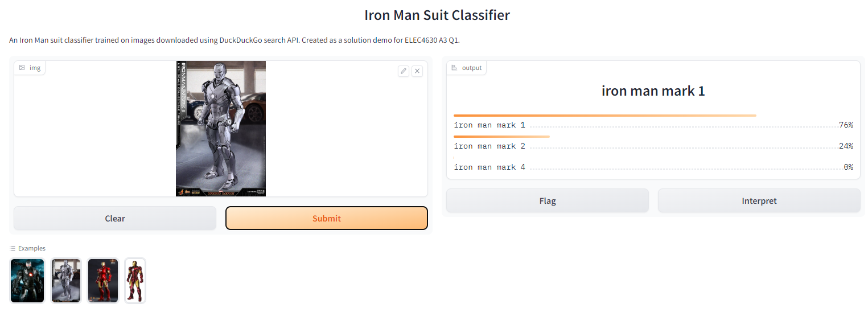868x316 pixels.
Task: Submit the image for classification
Action: [x=326, y=218]
